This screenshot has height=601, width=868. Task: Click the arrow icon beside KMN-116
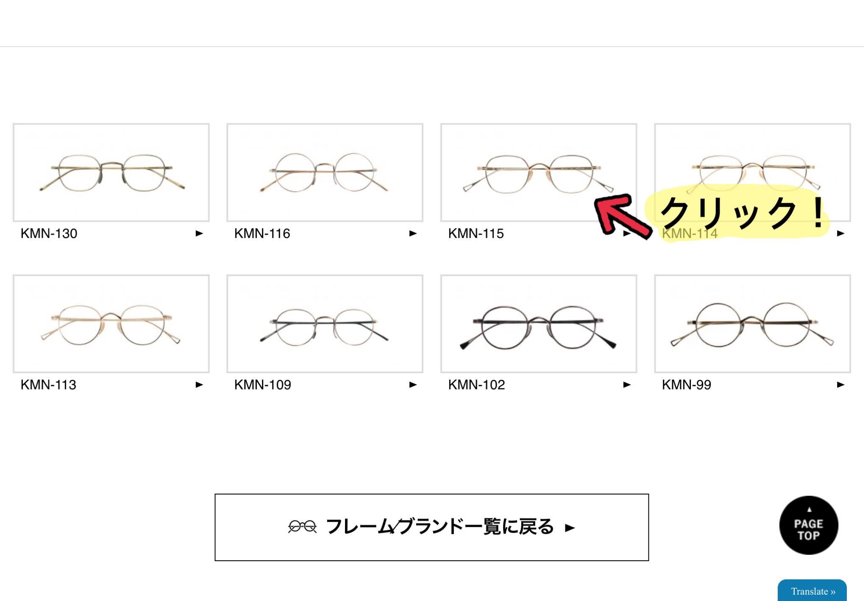(413, 233)
